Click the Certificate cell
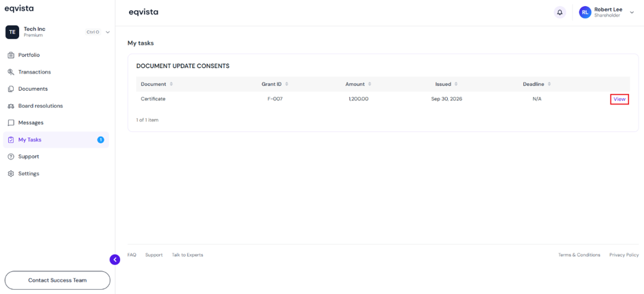The height and width of the screenshot is (294, 644). click(x=153, y=99)
